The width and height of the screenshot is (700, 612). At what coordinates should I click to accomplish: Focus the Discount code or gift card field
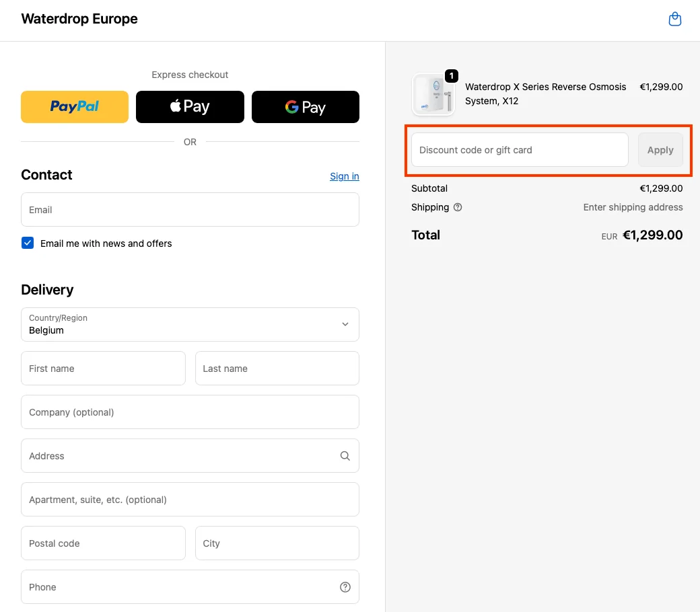[520, 150]
